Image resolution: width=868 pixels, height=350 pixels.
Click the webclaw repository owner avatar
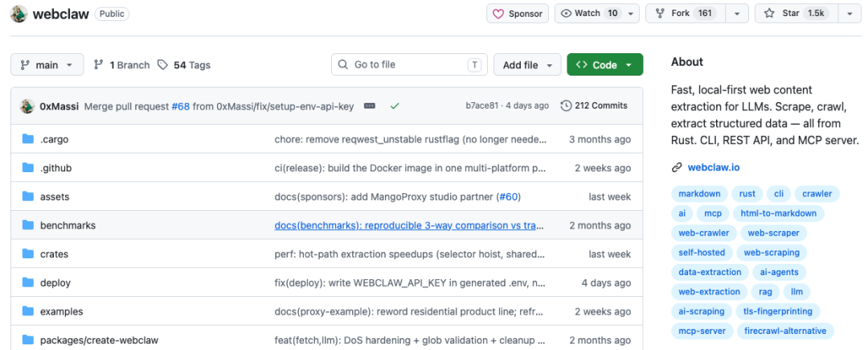pyautogui.click(x=18, y=14)
